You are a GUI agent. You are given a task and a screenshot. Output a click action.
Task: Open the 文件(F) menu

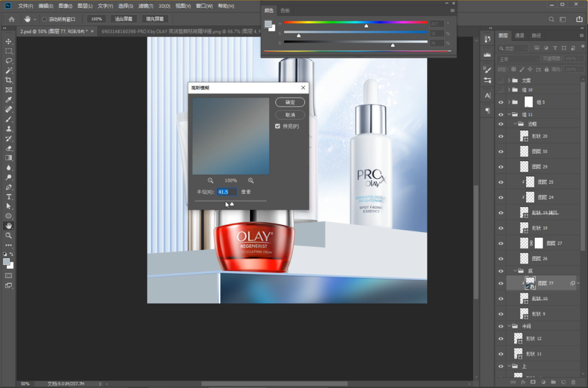[x=26, y=6]
